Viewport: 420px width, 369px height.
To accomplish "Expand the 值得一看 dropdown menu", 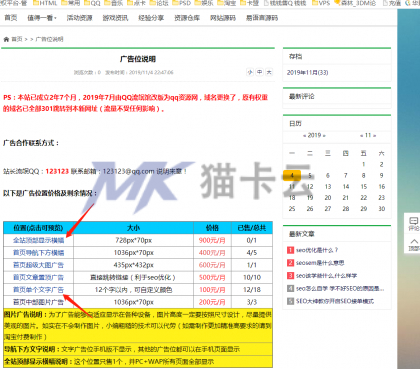I will pos(42,18).
